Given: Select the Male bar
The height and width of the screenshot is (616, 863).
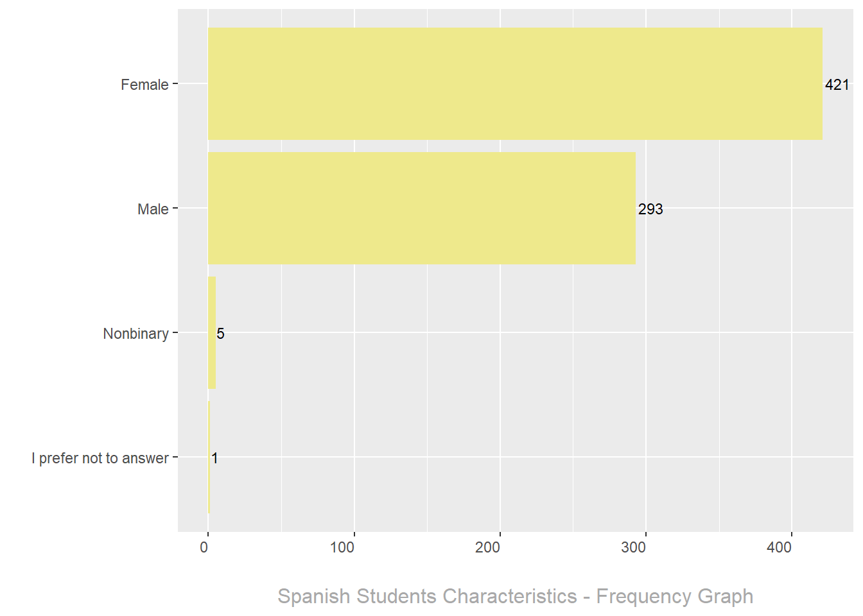Looking at the screenshot, I should pos(421,209).
